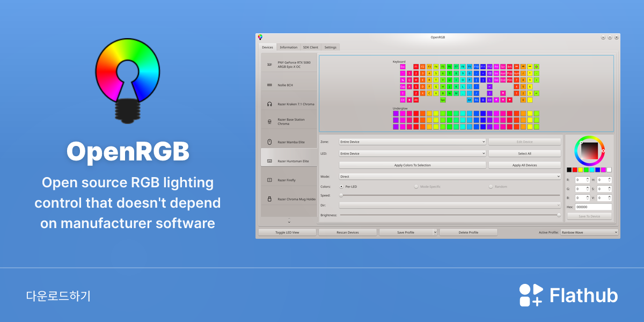Select the Del key LED
The image size is (644, 322).
click(496, 80)
